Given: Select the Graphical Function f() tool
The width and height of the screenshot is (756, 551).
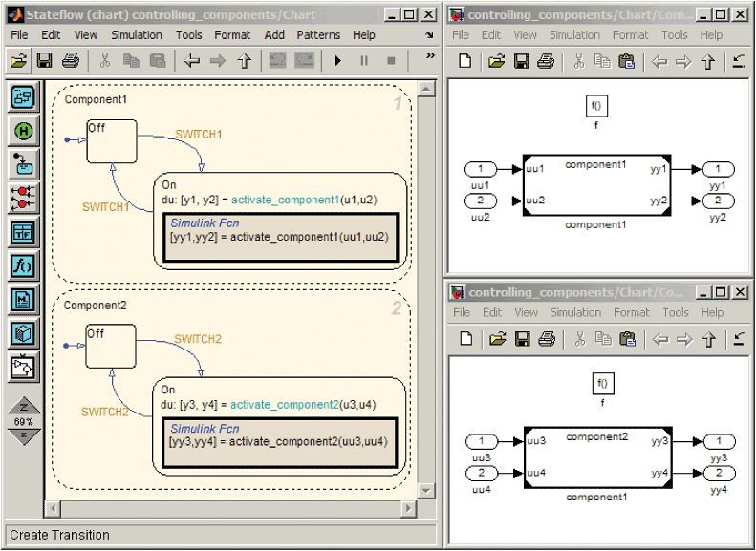Looking at the screenshot, I should [23, 265].
